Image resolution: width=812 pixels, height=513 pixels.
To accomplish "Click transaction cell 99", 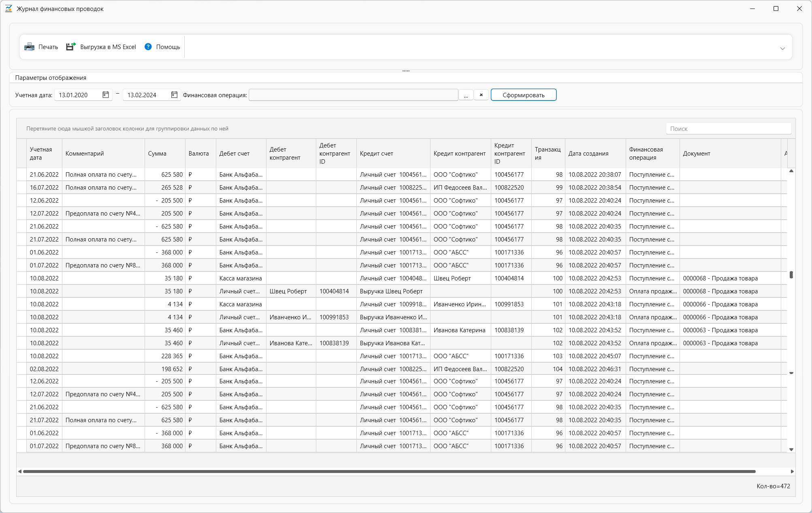I will (548, 188).
